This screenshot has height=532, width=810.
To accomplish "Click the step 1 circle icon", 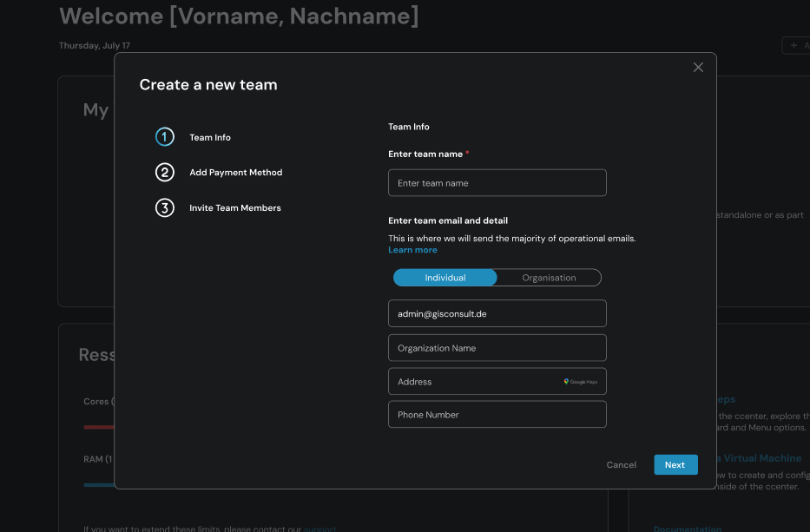I will [165, 137].
